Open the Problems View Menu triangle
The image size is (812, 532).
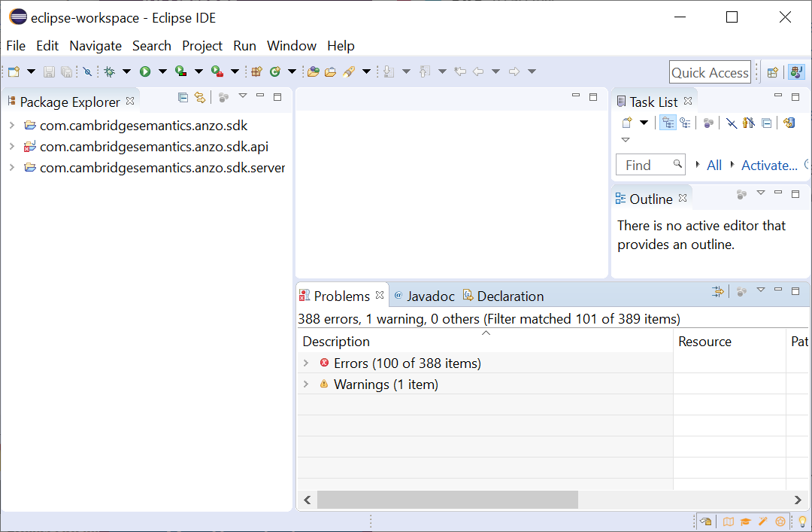pos(761,290)
